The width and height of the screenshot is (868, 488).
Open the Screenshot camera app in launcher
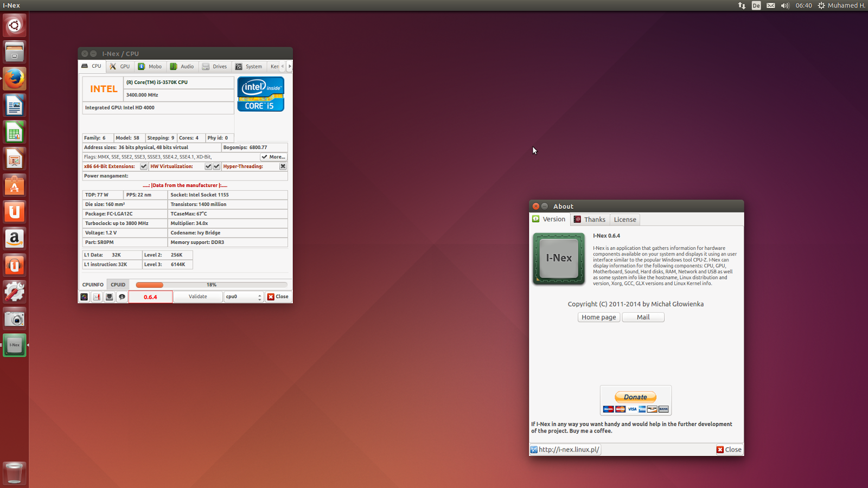pyautogui.click(x=15, y=319)
